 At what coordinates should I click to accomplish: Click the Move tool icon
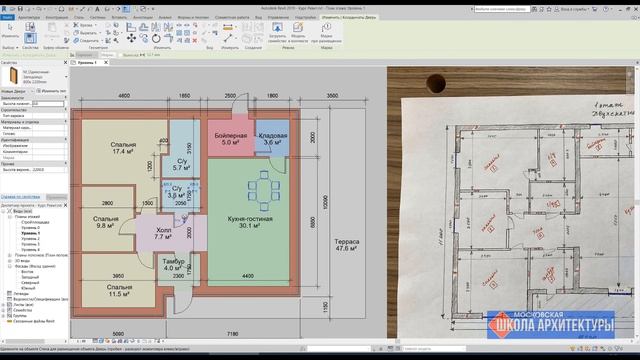point(131,39)
